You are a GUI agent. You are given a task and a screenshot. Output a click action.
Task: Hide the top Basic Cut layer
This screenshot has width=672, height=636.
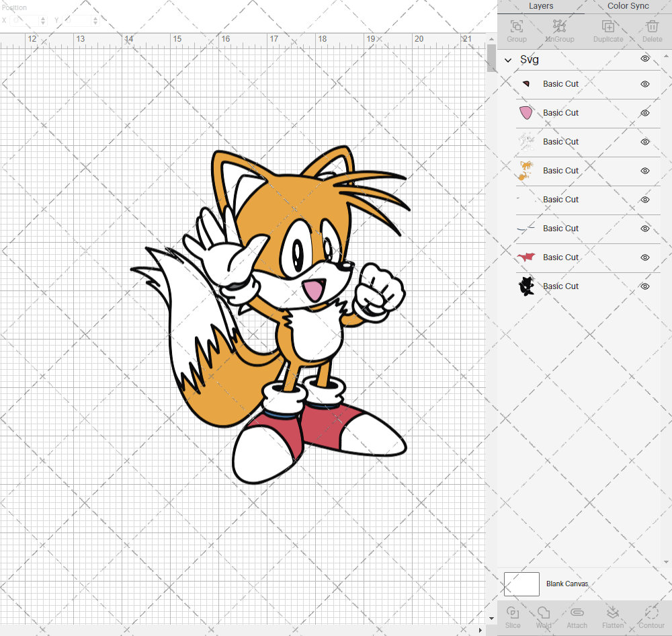(x=644, y=84)
